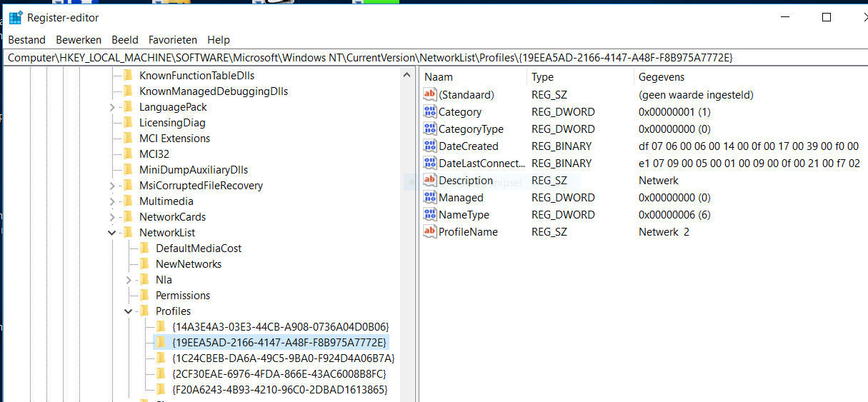Viewport: 868px width, 402px height.
Task: Select the KnownFunctionTableDlls folder icon
Action: pos(129,76)
